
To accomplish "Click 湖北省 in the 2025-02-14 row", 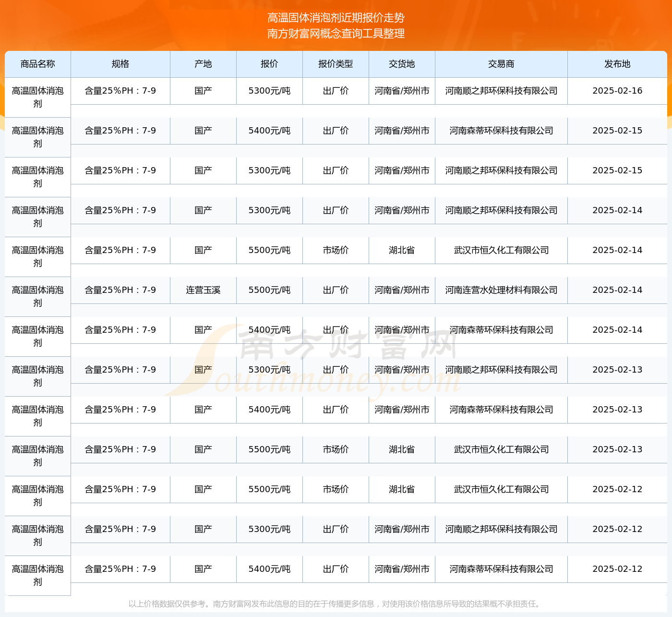I will (x=402, y=250).
